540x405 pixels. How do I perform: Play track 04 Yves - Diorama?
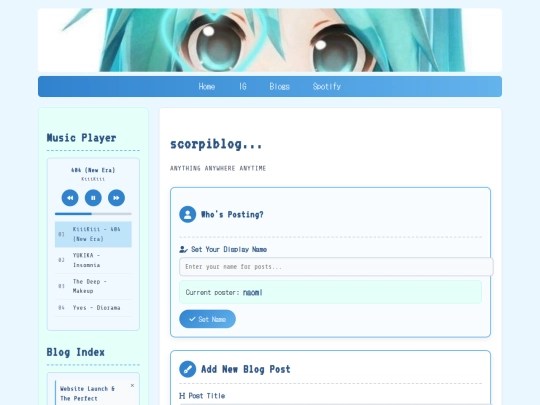pyautogui.click(x=93, y=308)
